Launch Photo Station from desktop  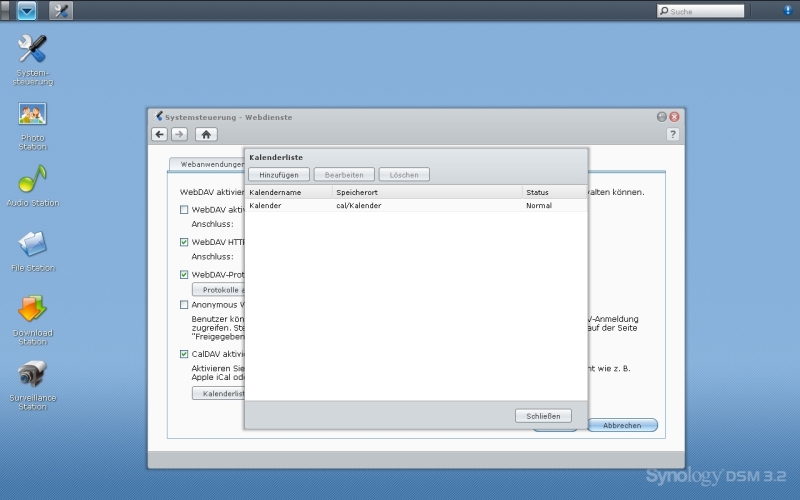coord(33,115)
